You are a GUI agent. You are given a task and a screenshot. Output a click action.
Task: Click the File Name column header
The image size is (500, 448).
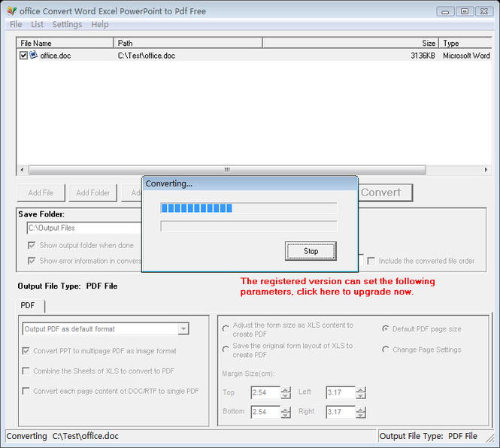(x=65, y=43)
